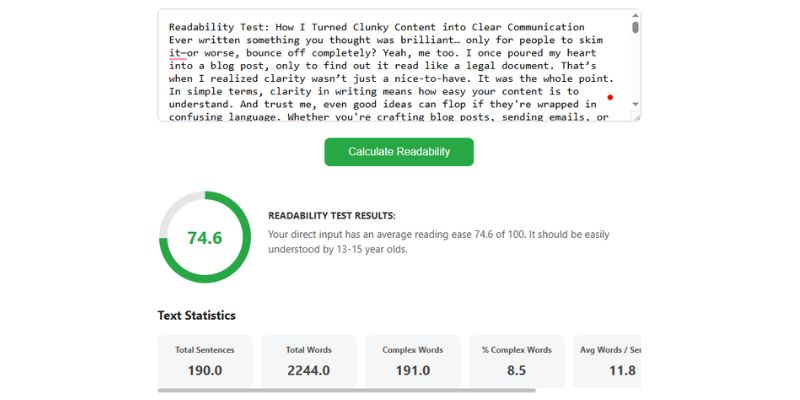
Task: Click the Complex Words statistic card
Action: tap(413, 362)
